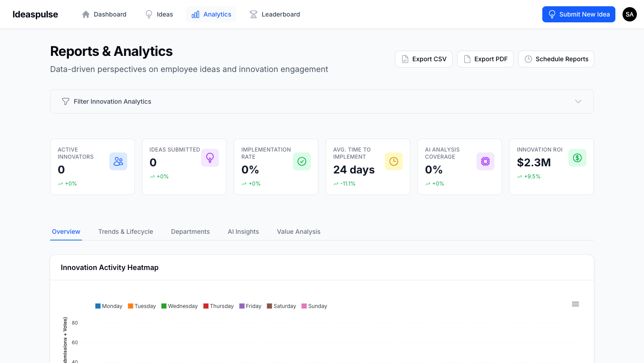The width and height of the screenshot is (644, 363).
Task: Click the document icon on Export PDF
Action: click(x=467, y=59)
